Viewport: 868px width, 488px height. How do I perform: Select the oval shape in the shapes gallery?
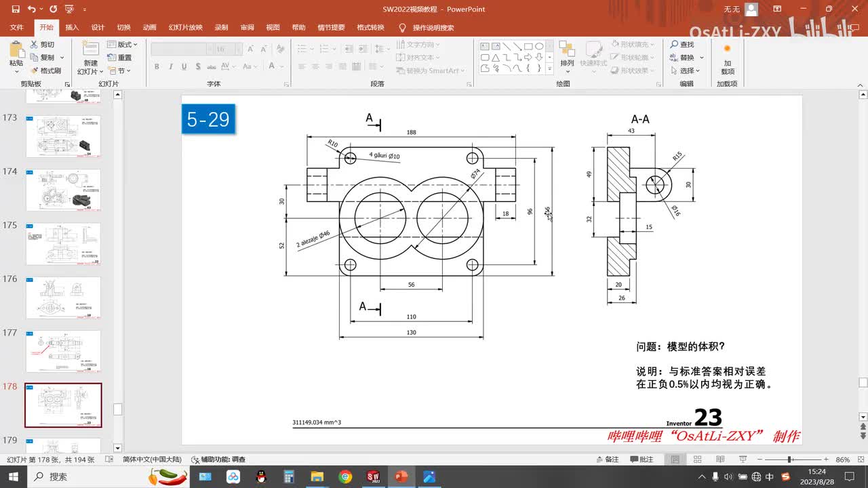click(539, 47)
